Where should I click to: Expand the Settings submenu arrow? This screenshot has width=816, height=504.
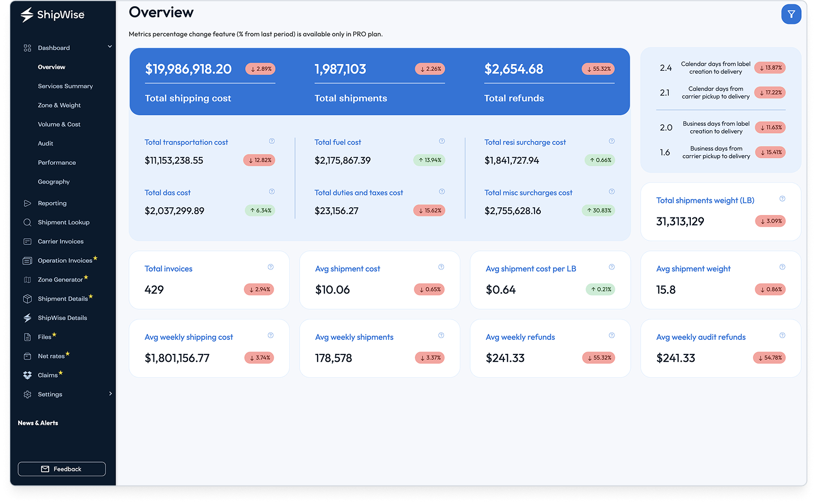110,394
